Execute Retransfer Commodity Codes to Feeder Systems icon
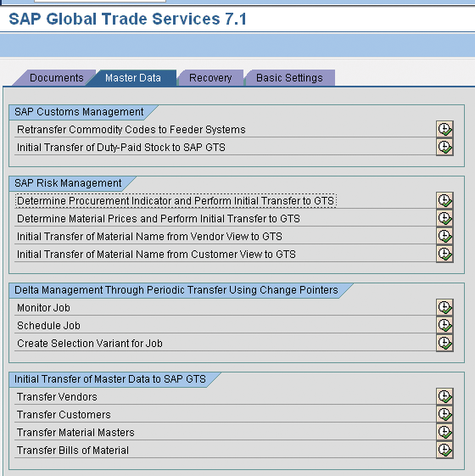The image size is (475, 476). [444, 129]
